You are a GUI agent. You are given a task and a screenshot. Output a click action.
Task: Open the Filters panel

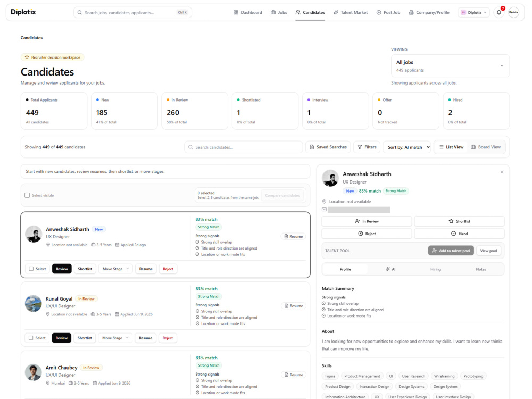tap(367, 147)
